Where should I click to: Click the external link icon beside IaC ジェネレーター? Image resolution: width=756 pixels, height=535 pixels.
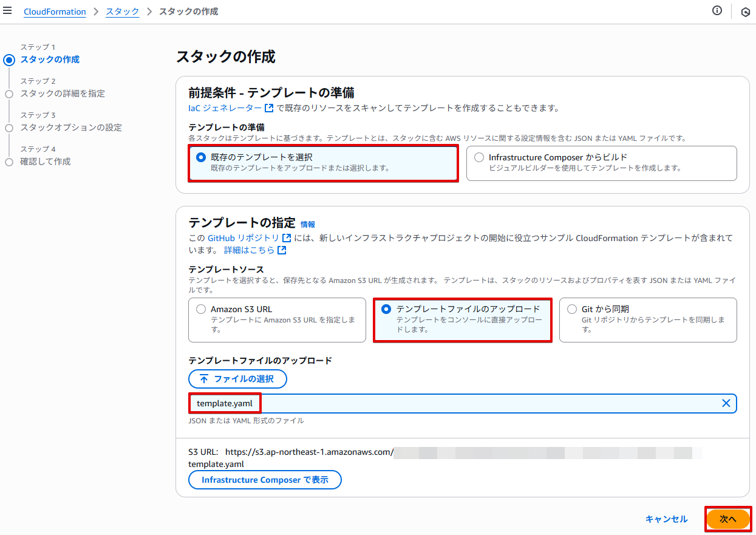269,108
